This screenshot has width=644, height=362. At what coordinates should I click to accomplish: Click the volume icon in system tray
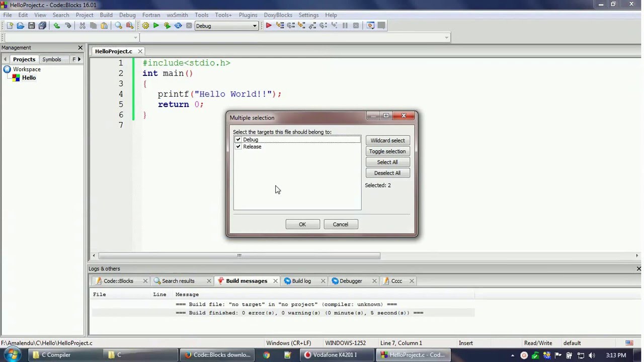click(592, 355)
